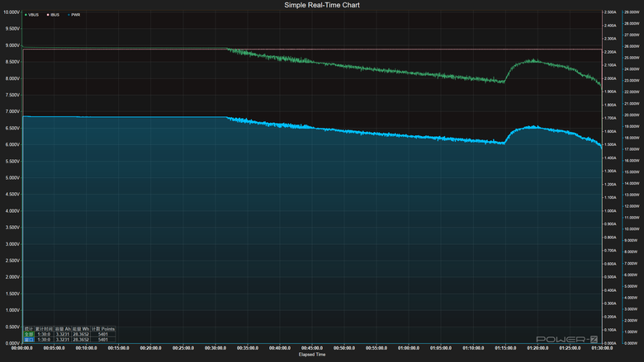Click the 5401 points value in 全部 row
Image resolution: width=644 pixels, height=362 pixels.
pyautogui.click(x=102, y=334)
